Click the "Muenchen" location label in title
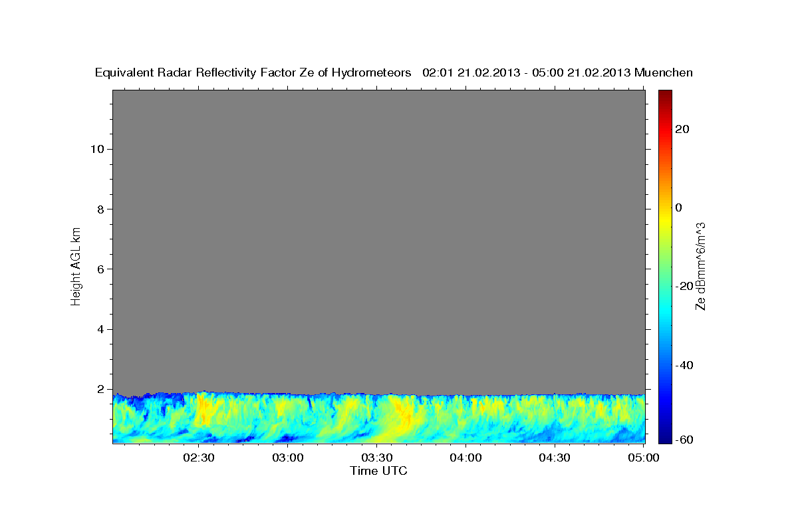 point(664,72)
